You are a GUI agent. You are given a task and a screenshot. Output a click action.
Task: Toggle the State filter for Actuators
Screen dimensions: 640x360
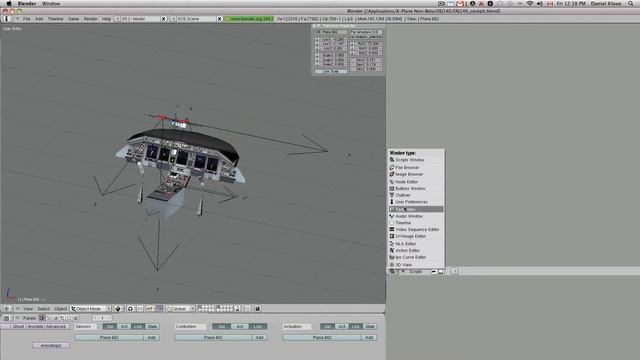(370, 327)
